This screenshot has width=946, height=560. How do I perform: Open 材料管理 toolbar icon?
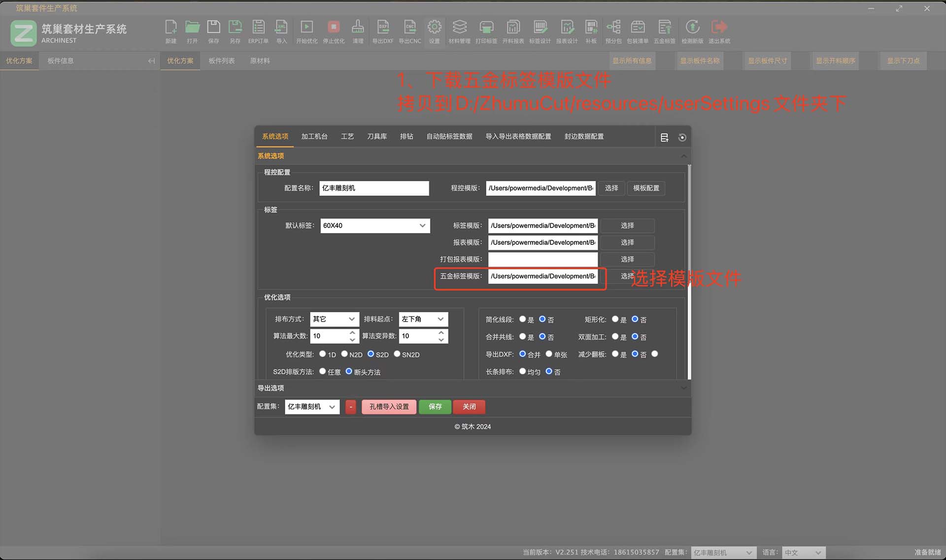point(459,32)
